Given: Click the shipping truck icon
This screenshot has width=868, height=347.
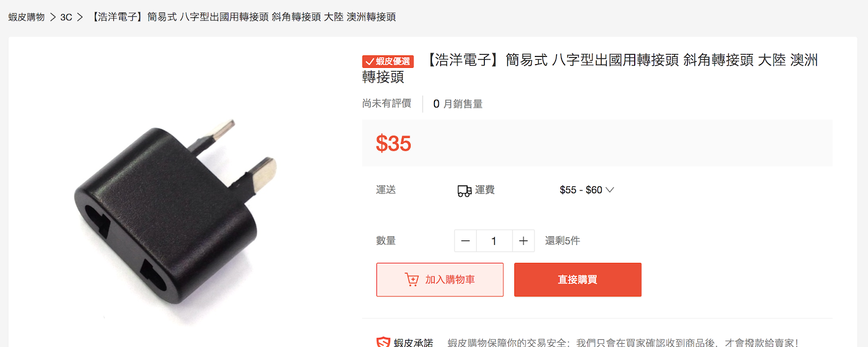Looking at the screenshot, I should tap(464, 191).
